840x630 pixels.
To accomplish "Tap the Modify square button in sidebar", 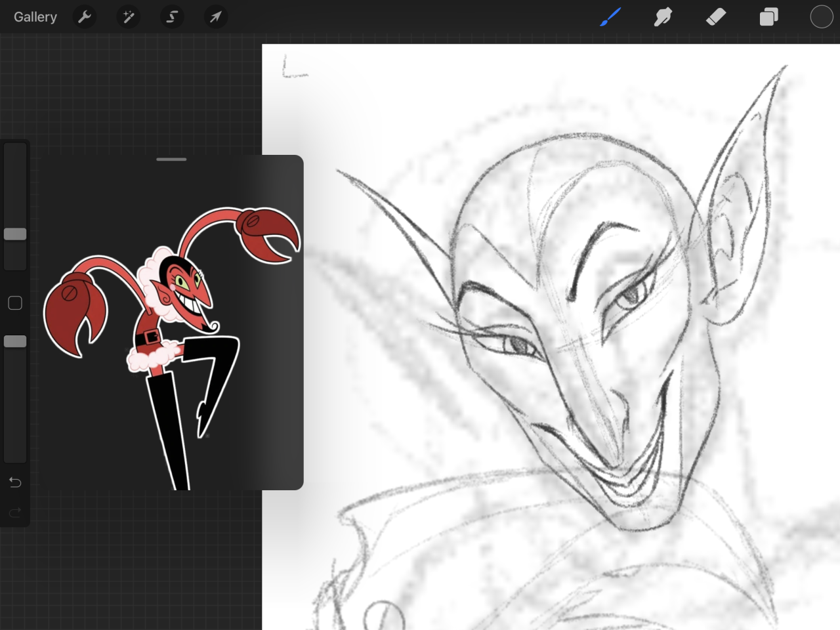I will click(x=15, y=303).
